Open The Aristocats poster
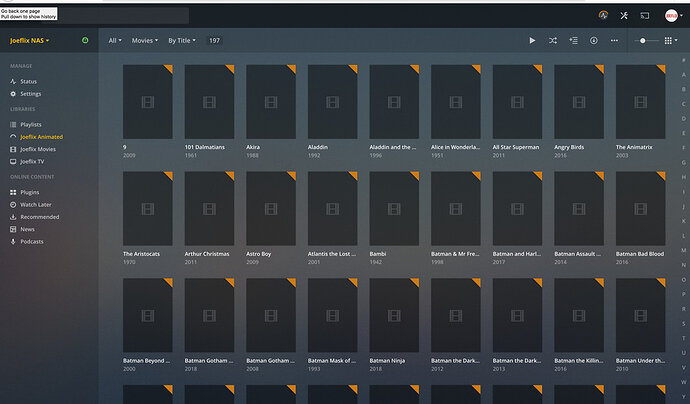The height and width of the screenshot is (404, 690). [148, 209]
